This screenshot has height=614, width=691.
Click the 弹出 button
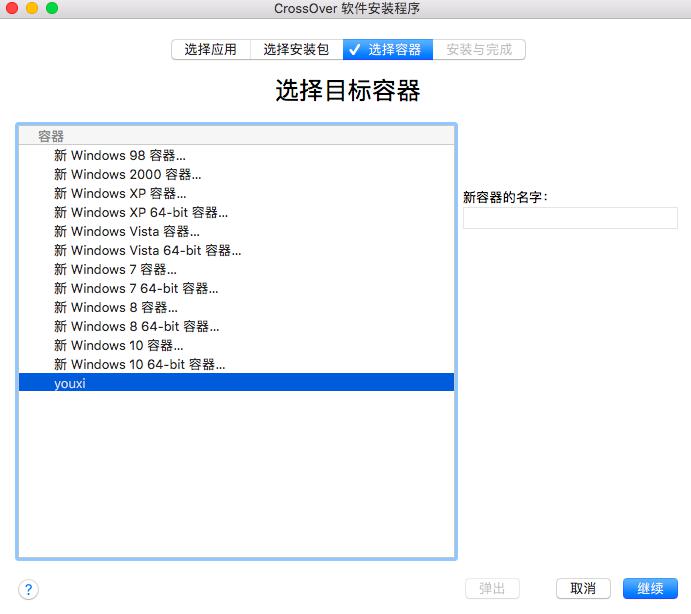[x=492, y=588]
